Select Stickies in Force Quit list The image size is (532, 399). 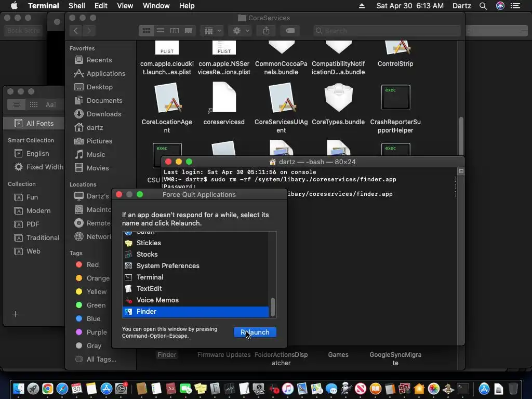tap(195, 243)
